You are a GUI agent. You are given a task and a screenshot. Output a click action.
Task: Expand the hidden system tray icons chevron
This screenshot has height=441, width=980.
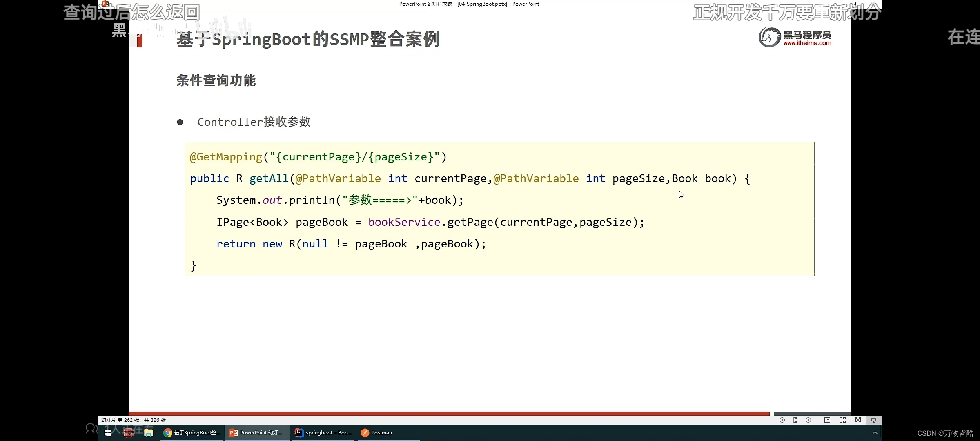pyautogui.click(x=875, y=432)
